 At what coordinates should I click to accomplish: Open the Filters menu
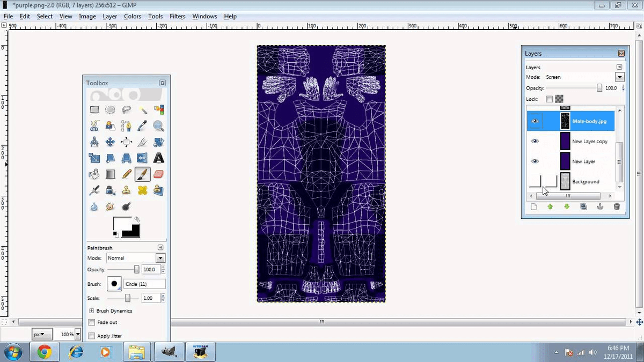pos(177,16)
